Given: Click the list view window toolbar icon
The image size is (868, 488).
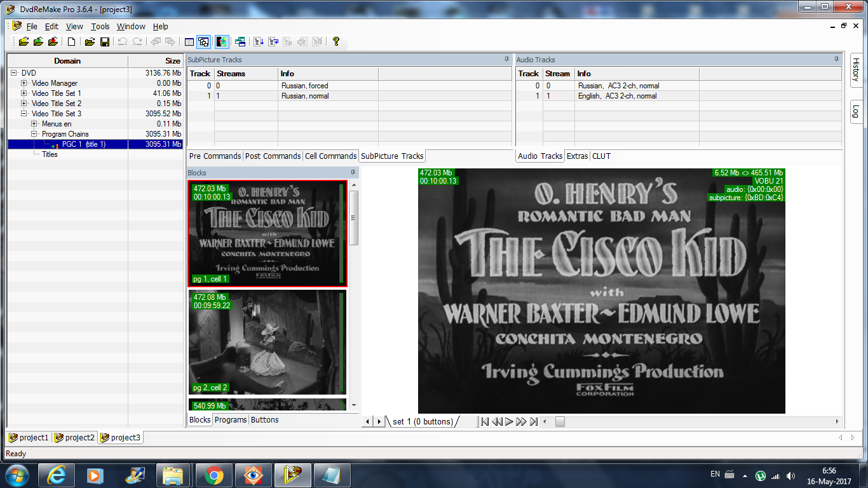Looking at the screenshot, I should tap(189, 42).
